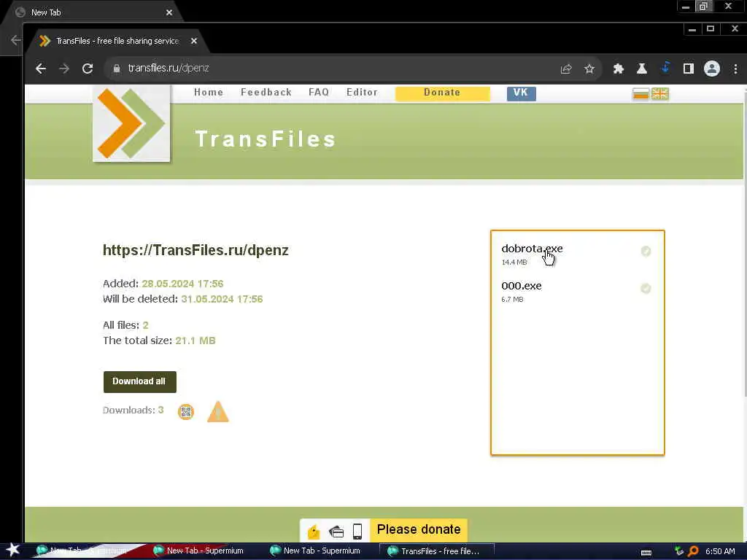Viewport: 747px width, 560px height.
Task: Open the share page icon in the address bar
Action: pos(566,69)
